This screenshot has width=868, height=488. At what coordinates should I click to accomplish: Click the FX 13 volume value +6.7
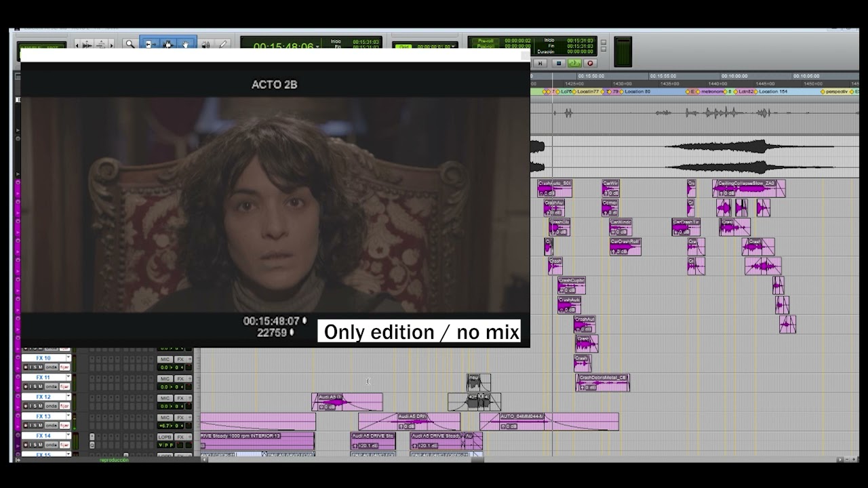(x=164, y=426)
